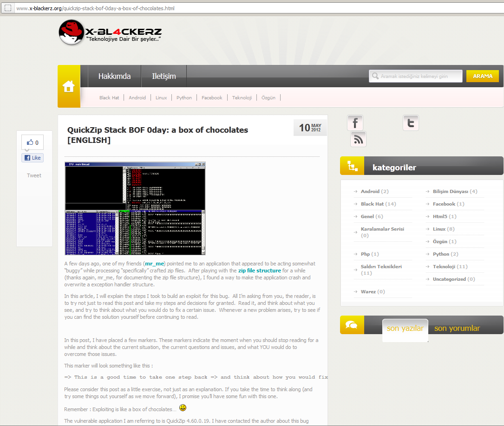This screenshot has height=426, width=504.
Task: Open the debugger screenshot thumbnail
Action: (x=135, y=208)
